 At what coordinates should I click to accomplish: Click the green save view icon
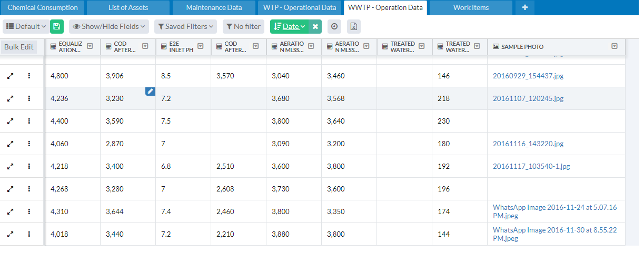click(57, 26)
